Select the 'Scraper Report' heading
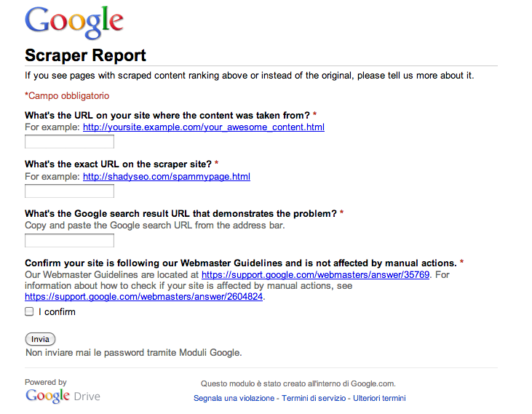This screenshot has height=414, width=532. (x=85, y=55)
